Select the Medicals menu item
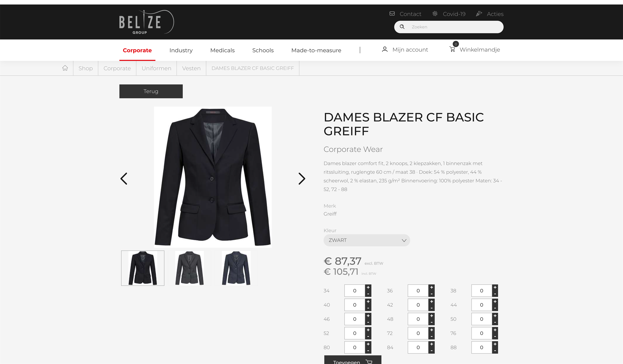The height and width of the screenshot is (364, 623). (222, 50)
